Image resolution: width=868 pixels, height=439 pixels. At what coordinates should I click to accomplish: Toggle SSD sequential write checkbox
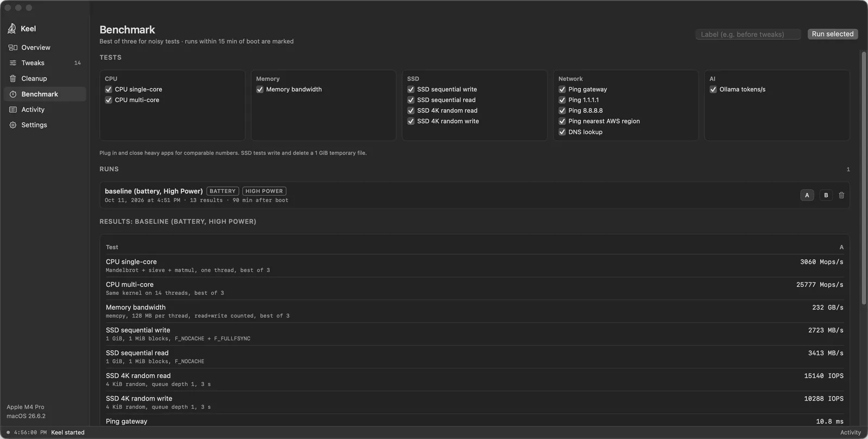tap(411, 89)
